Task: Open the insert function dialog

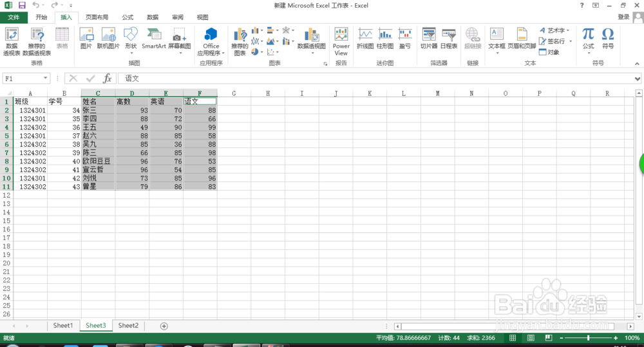Action: click(x=107, y=78)
